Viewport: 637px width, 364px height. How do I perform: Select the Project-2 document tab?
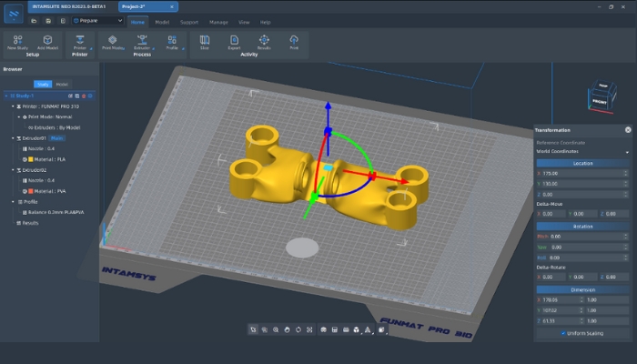148,6
